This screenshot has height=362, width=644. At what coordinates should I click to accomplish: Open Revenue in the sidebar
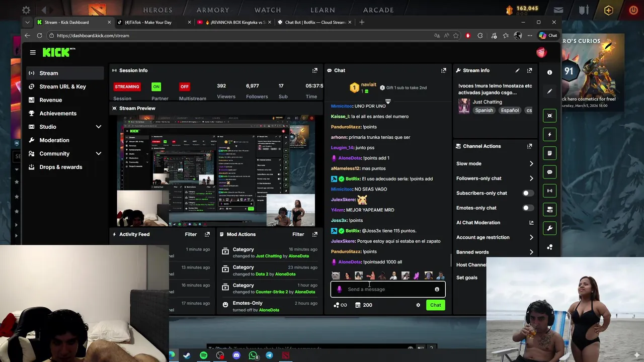coord(64,100)
